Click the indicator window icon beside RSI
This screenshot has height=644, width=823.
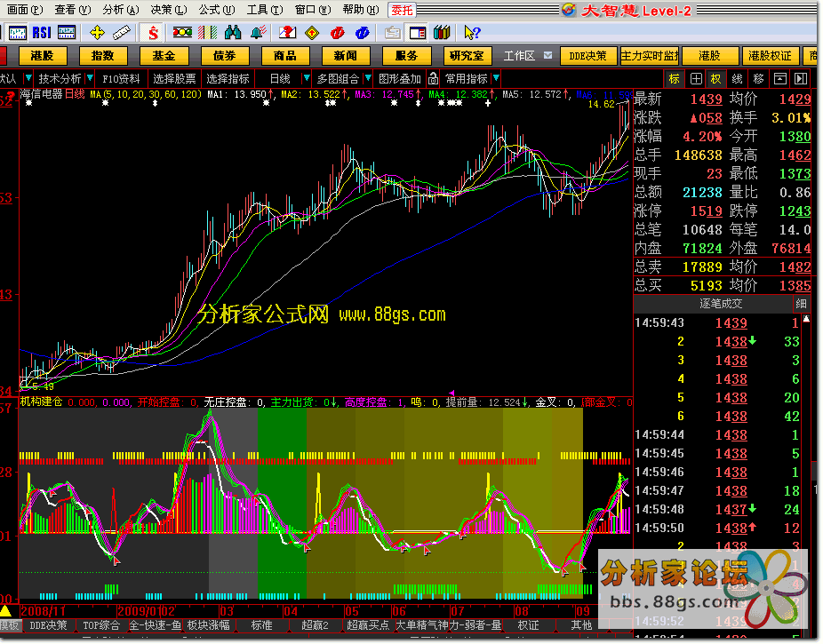point(66,33)
